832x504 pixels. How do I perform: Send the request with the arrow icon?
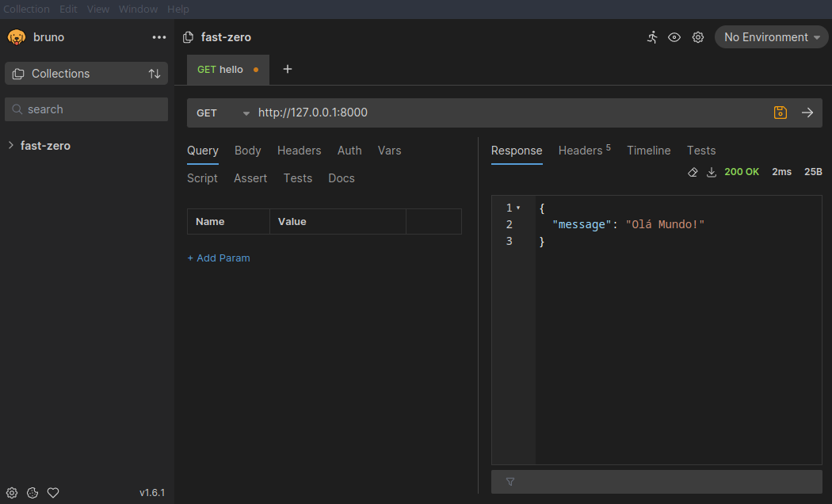pos(807,113)
